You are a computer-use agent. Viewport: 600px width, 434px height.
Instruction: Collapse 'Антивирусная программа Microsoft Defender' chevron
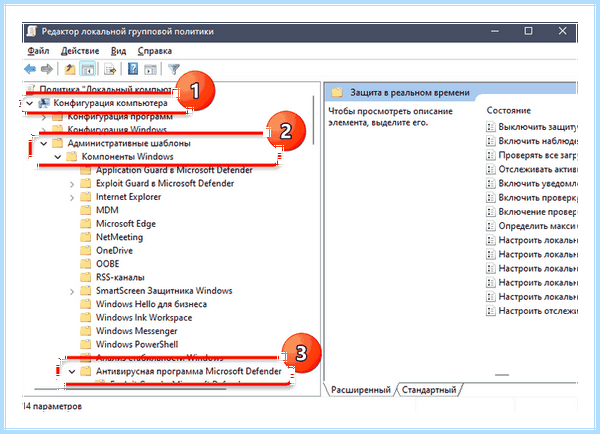72,372
